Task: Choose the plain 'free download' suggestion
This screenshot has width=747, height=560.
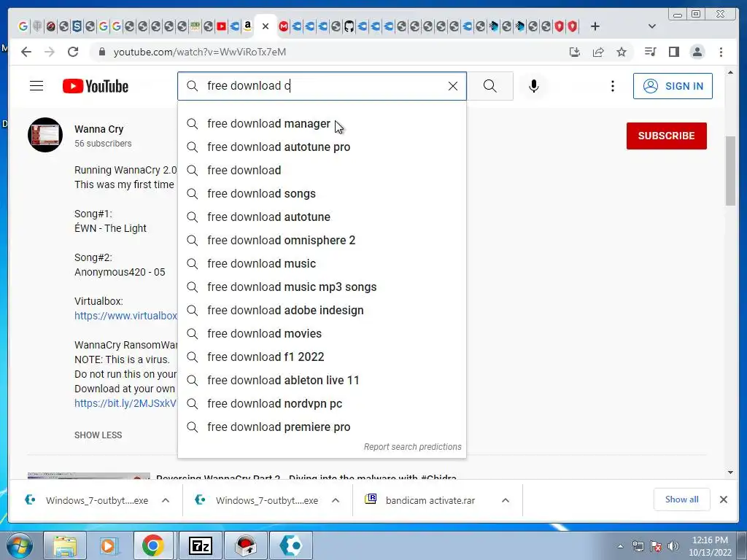Action: click(322, 171)
